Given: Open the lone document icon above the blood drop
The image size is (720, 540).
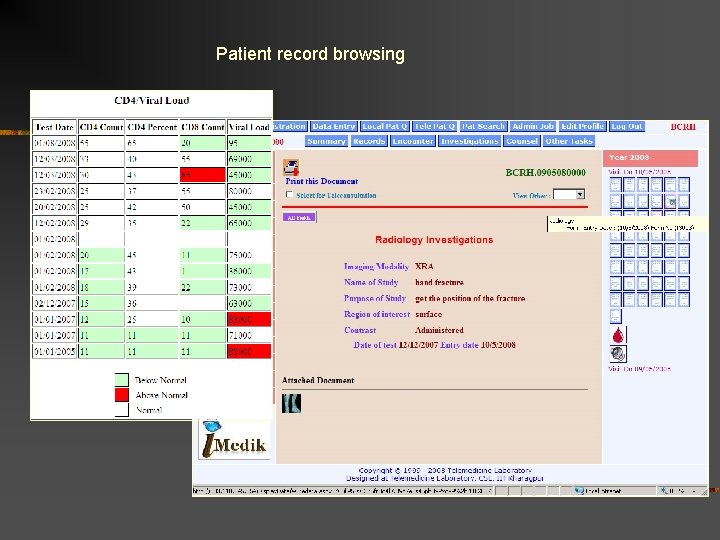Looking at the screenshot, I should tap(615, 316).
